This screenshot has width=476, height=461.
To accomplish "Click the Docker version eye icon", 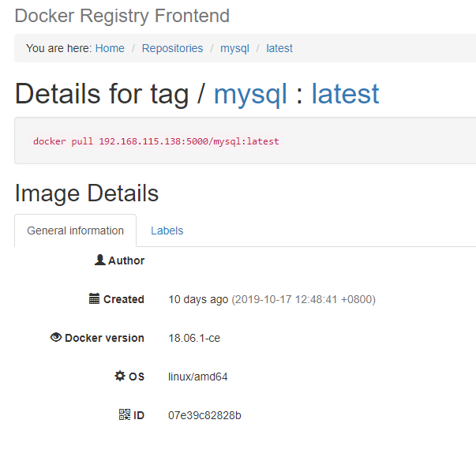I will click(x=56, y=337).
